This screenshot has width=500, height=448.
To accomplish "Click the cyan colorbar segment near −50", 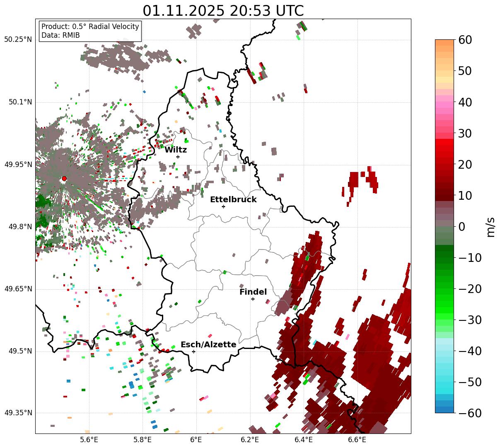I will 444,382.
